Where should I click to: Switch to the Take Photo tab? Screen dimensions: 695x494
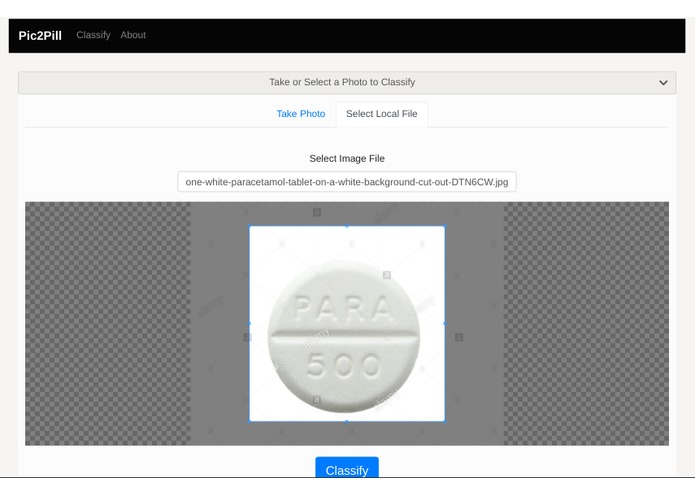point(301,114)
